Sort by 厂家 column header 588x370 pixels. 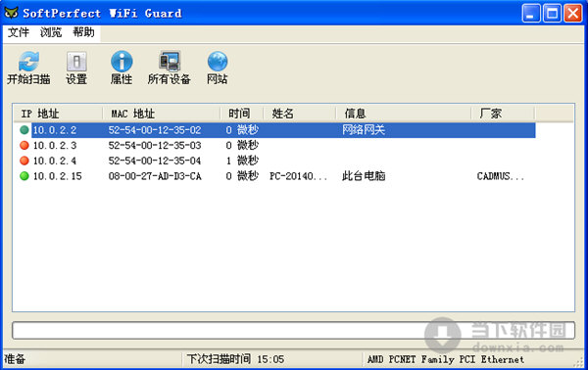pyautogui.click(x=503, y=114)
